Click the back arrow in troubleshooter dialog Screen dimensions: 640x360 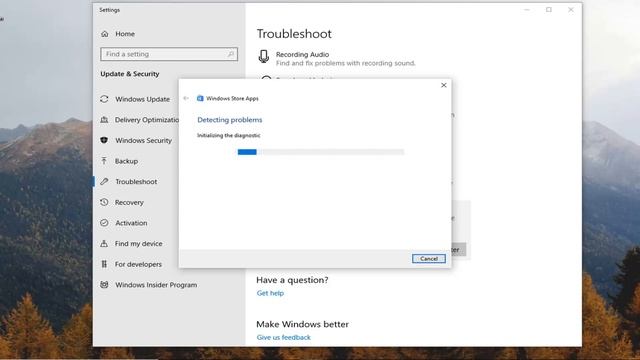(x=186, y=98)
